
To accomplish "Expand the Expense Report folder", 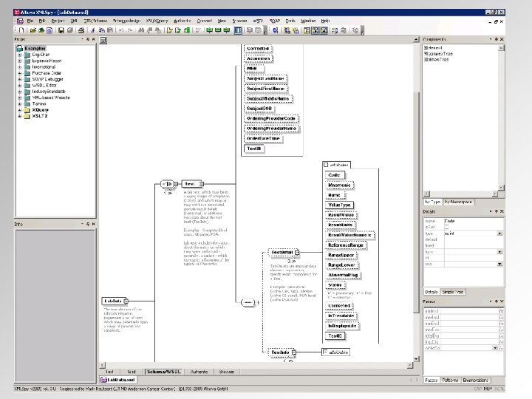I will (20, 61).
